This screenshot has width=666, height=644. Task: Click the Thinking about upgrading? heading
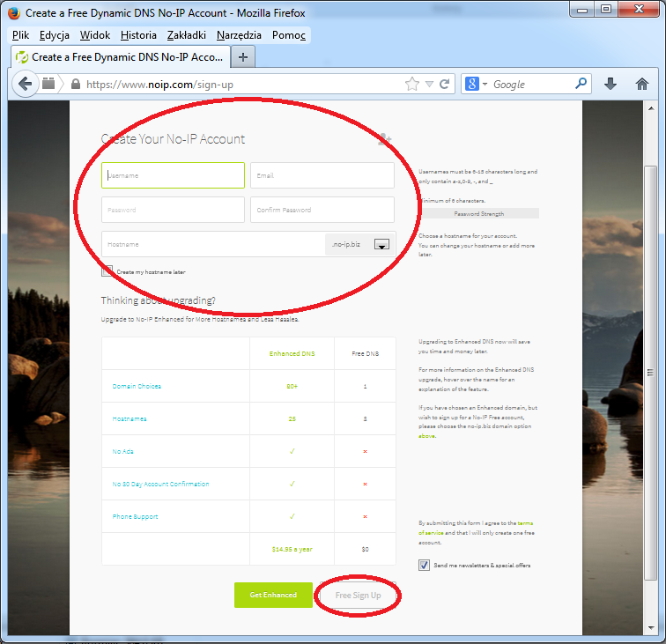click(158, 300)
